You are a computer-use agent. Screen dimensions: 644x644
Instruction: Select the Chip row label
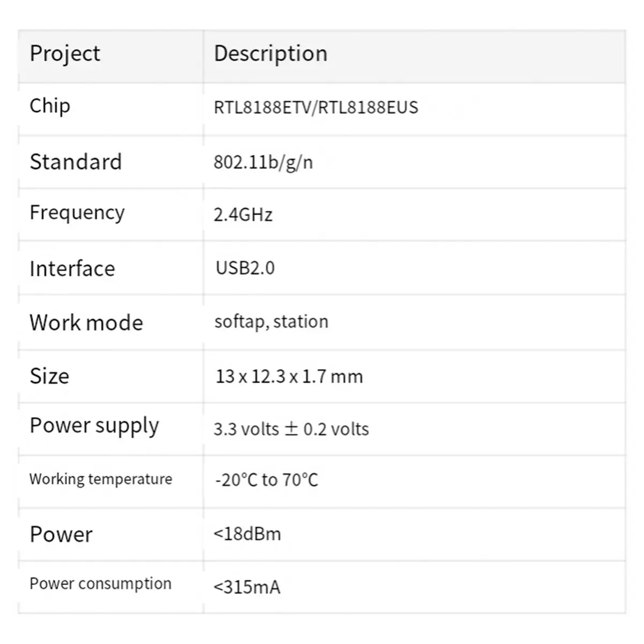(50, 106)
